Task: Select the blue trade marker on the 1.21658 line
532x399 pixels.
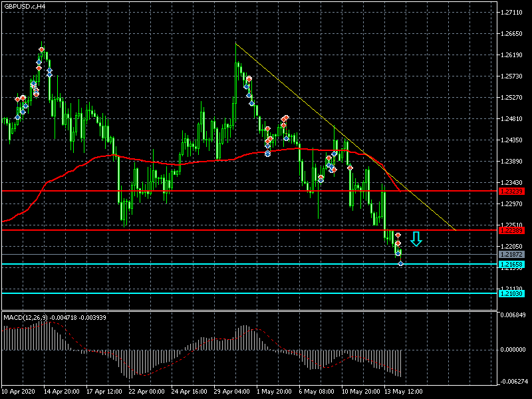Action: [x=401, y=264]
